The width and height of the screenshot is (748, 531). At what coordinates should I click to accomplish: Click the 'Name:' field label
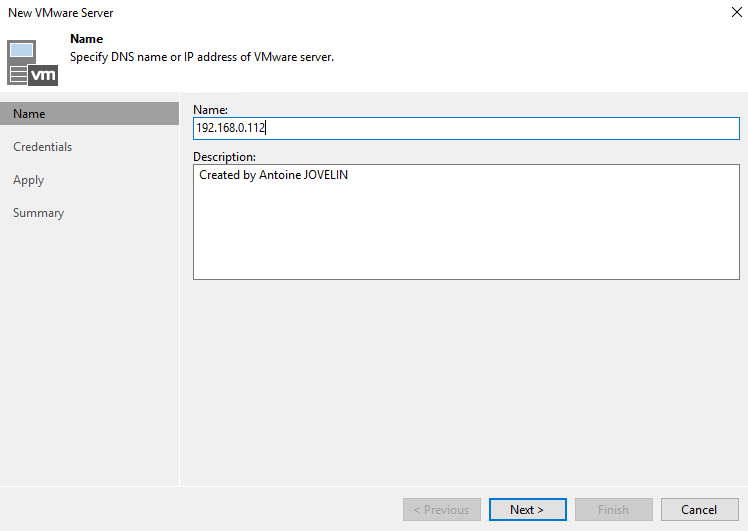[x=210, y=110]
